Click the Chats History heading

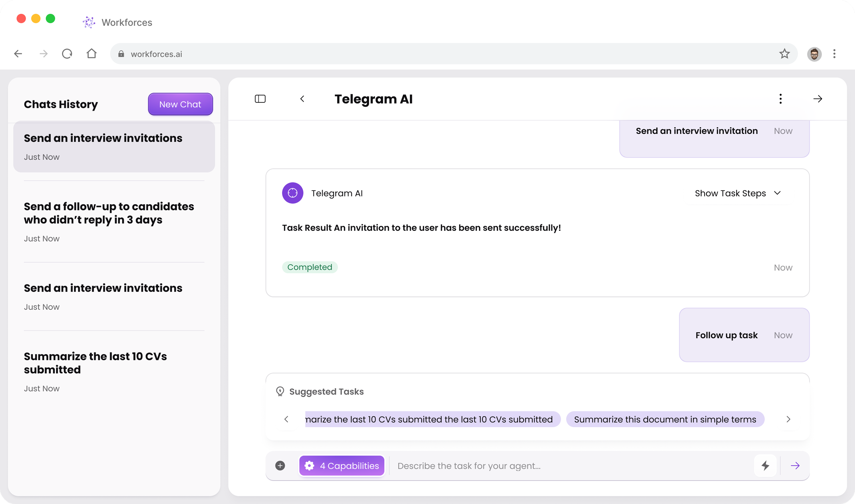coord(61,104)
